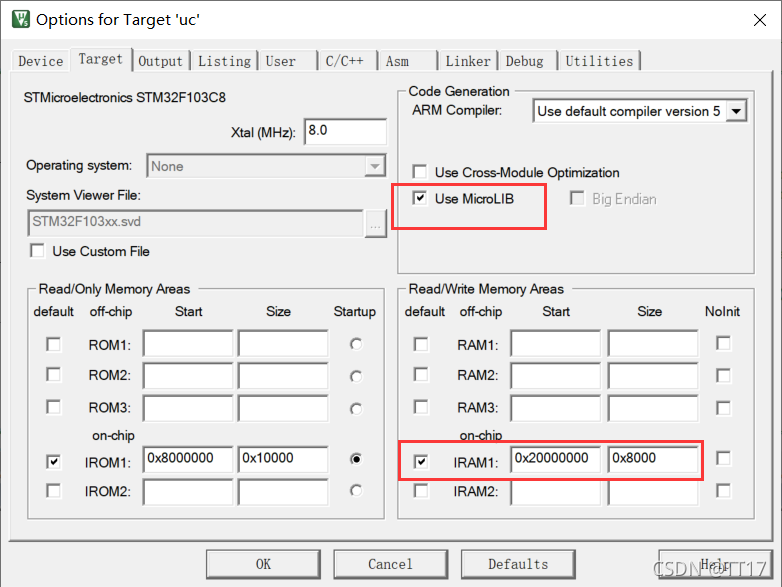This screenshot has width=782, height=587.
Task: Go to the C/C++ tab
Action: point(347,61)
